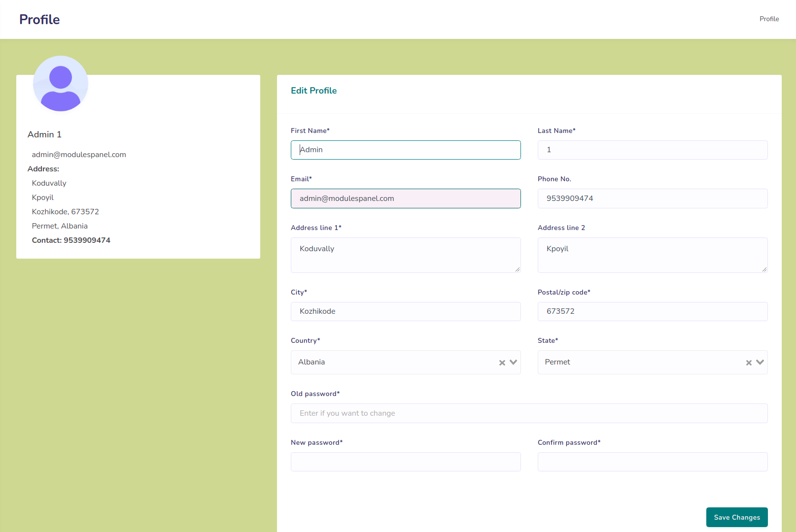Click the Phone No. field
The image size is (796, 532).
[652, 199]
